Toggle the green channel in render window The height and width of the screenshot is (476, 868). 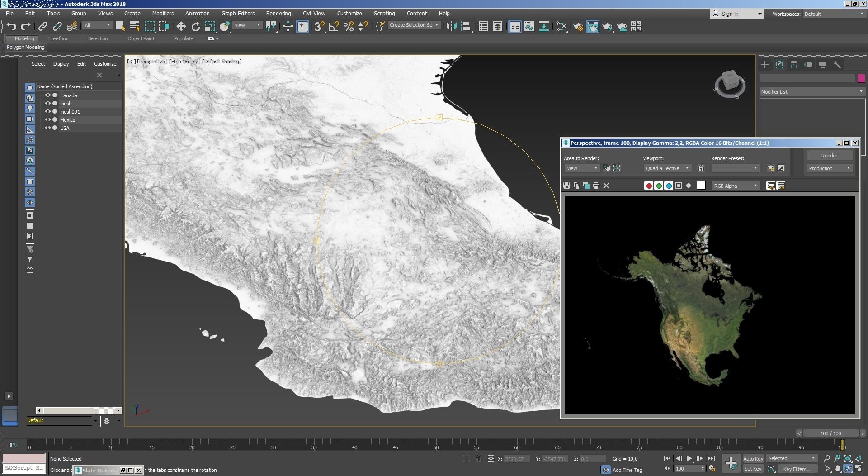tap(659, 186)
